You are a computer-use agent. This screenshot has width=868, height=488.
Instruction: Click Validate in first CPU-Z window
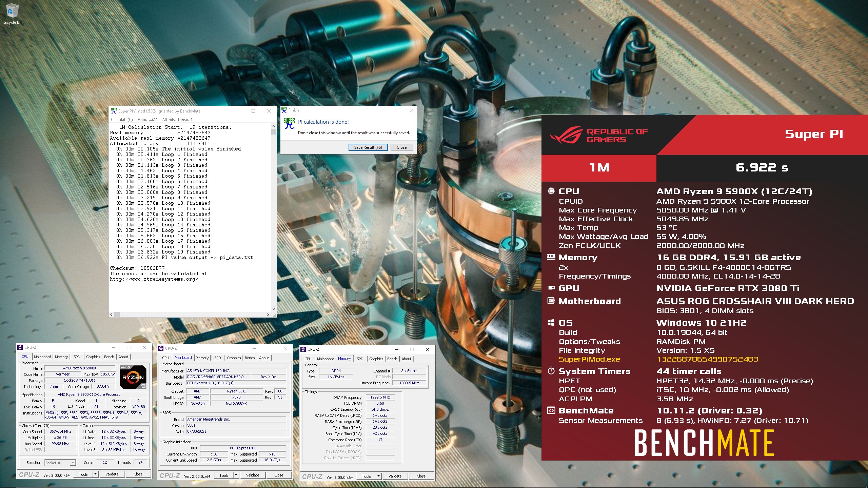click(x=112, y=474)
